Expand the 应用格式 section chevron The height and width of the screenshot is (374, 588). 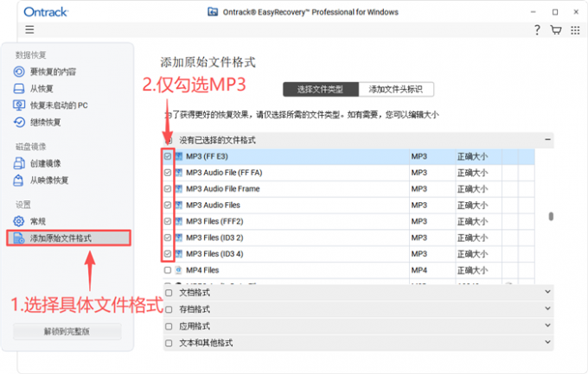(547, 326)
